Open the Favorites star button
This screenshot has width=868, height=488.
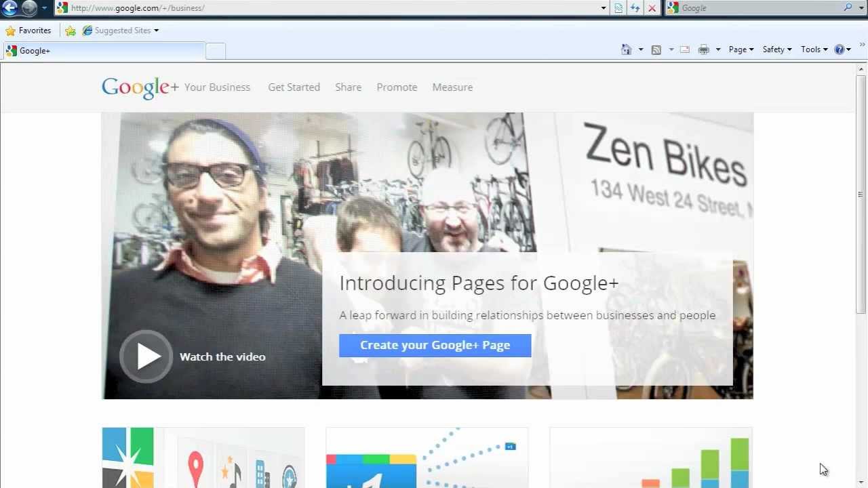pyautogui.click(x=28, y=30)
